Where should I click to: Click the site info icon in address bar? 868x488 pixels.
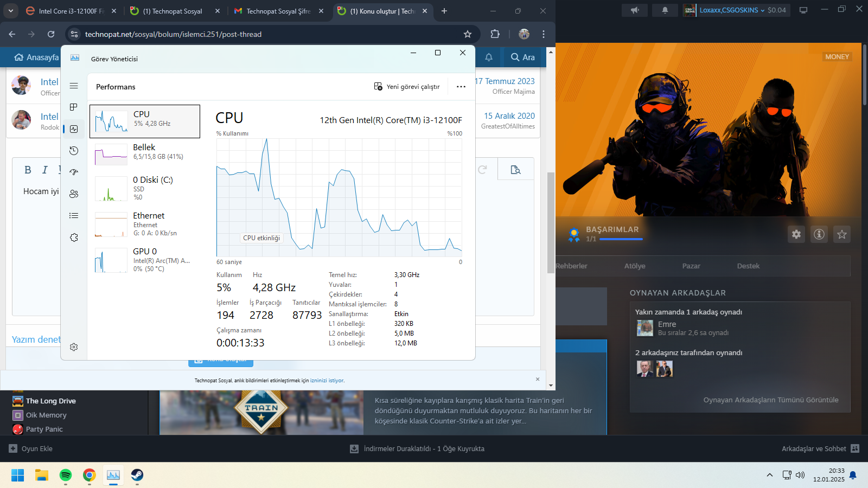[x=74, y=34]
